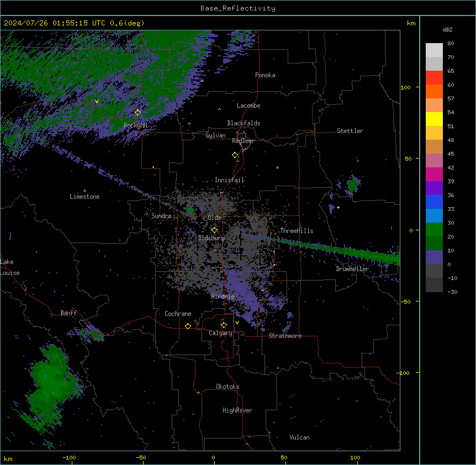
Task: Select the Limestone label
Action: coord(84,197)
